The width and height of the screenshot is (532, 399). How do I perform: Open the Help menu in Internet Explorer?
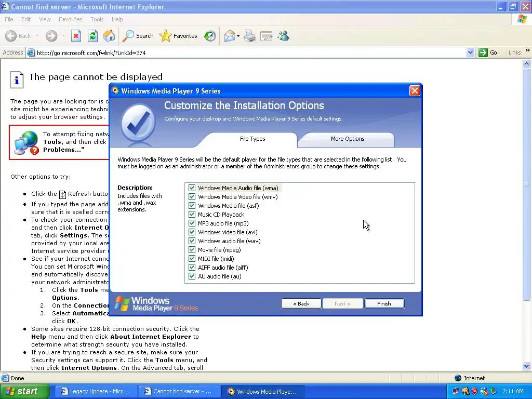coord(117,19)
